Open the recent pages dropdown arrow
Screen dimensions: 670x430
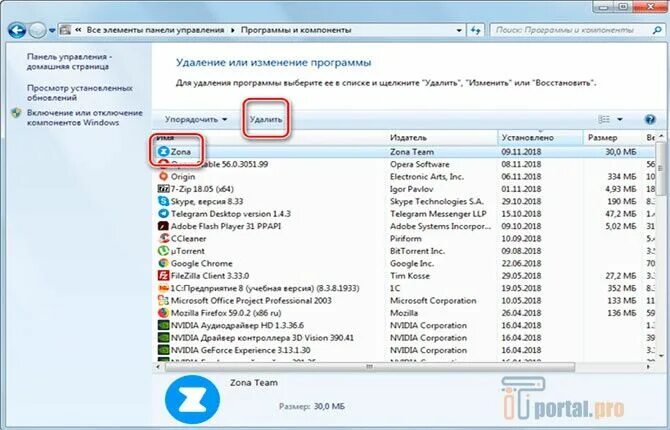[x=52, y=31]
